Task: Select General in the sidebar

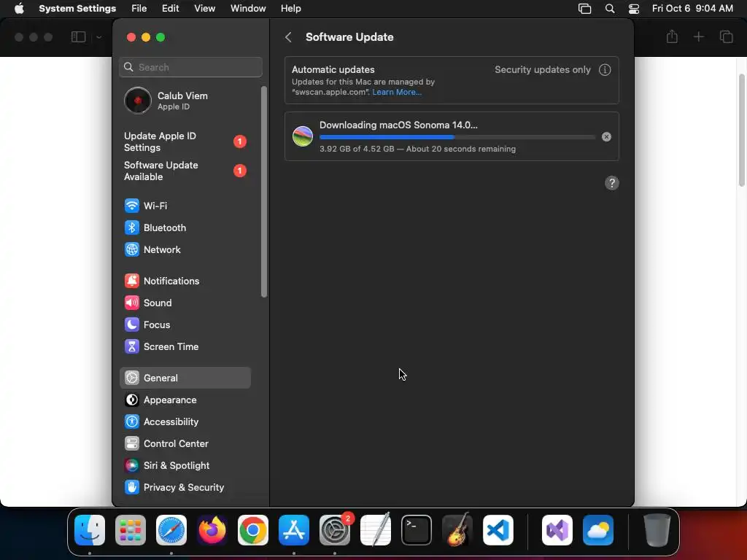Action: click(x=185, y=378)
